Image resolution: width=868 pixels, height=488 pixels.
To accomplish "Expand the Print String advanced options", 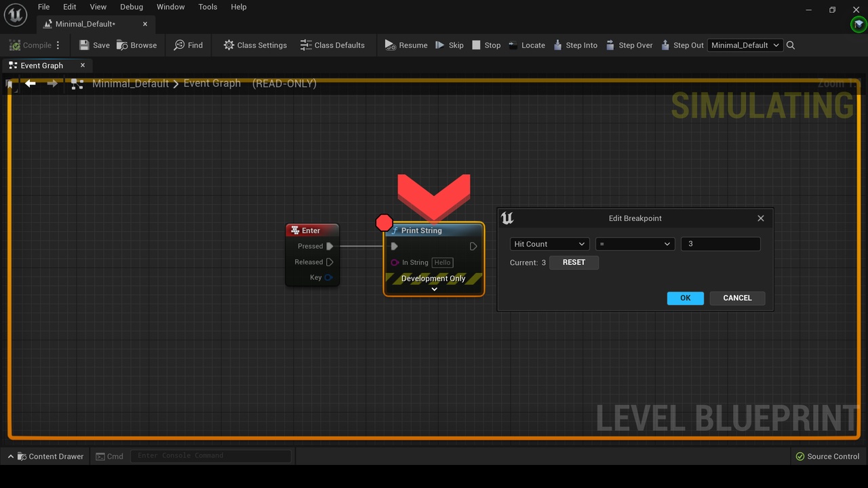I will 434,289.
